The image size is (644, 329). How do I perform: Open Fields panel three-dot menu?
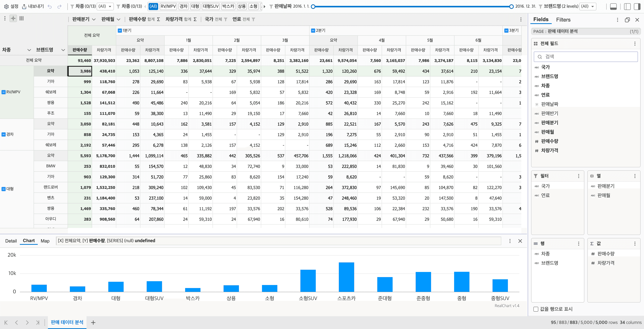[618, 20]
